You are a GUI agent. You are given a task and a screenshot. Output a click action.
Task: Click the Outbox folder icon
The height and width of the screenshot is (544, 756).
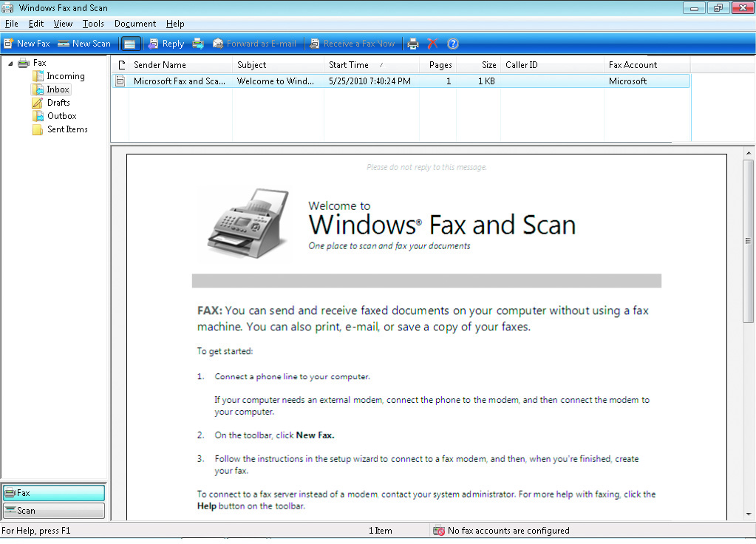38,116
